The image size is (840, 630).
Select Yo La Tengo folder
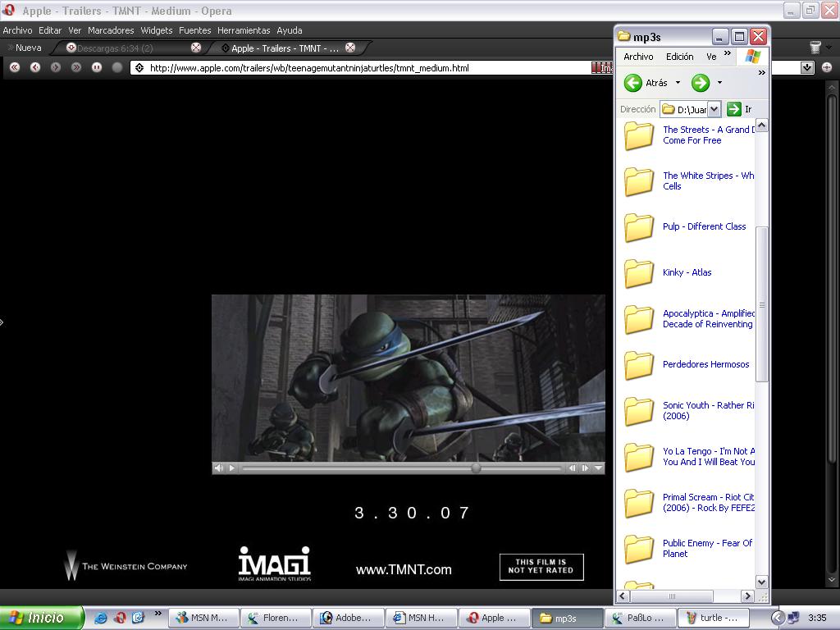(691, 456)
